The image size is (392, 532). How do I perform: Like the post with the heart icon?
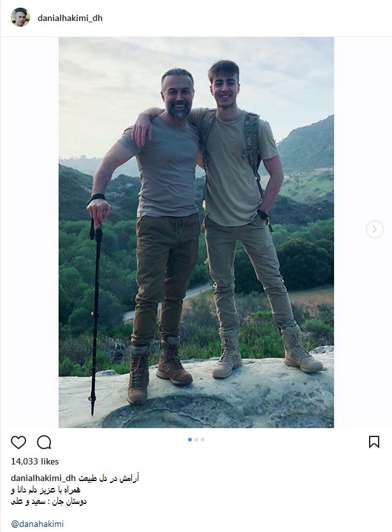[18, 442]
